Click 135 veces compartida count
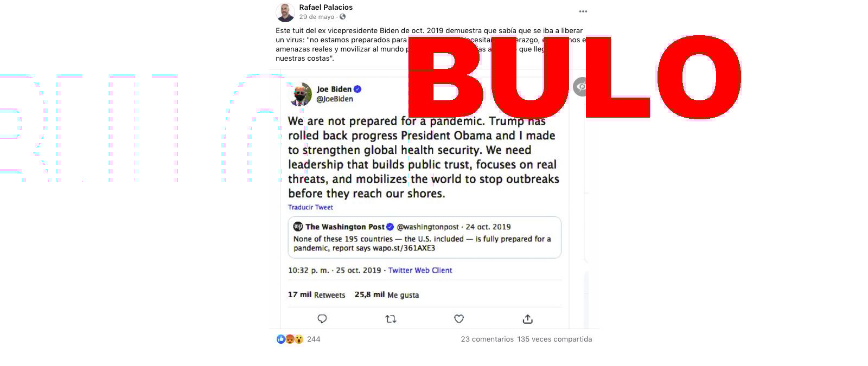 click(x=554, y=339)
